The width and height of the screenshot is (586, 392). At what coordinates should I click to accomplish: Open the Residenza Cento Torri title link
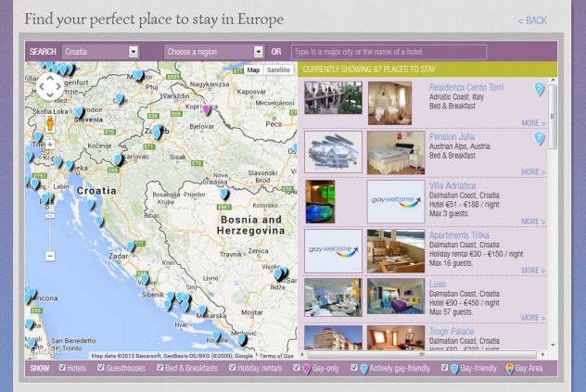(466, 87)
